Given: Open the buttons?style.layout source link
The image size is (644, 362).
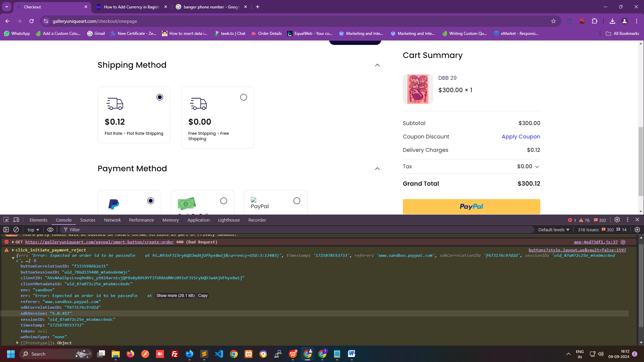Looking at the screenshot, I should click(577, 250).
